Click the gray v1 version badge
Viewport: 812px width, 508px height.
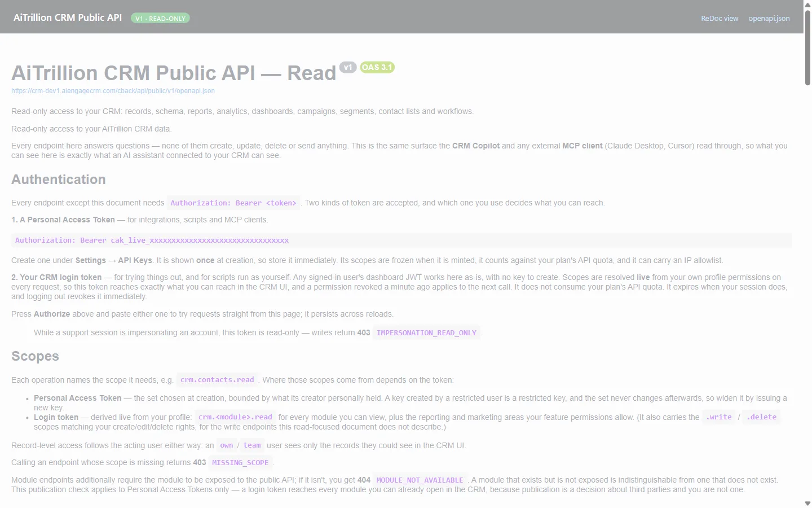tap(348, 67)
